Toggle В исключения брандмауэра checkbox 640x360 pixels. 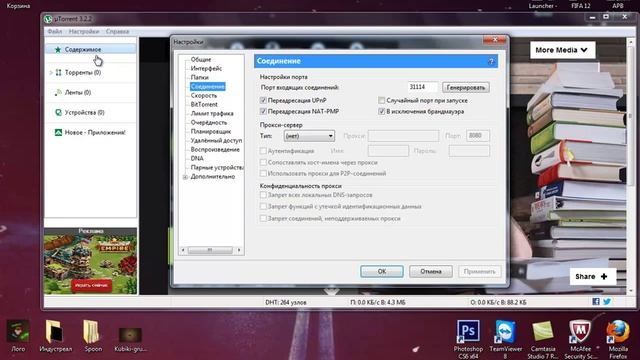(x=382, y=111)
